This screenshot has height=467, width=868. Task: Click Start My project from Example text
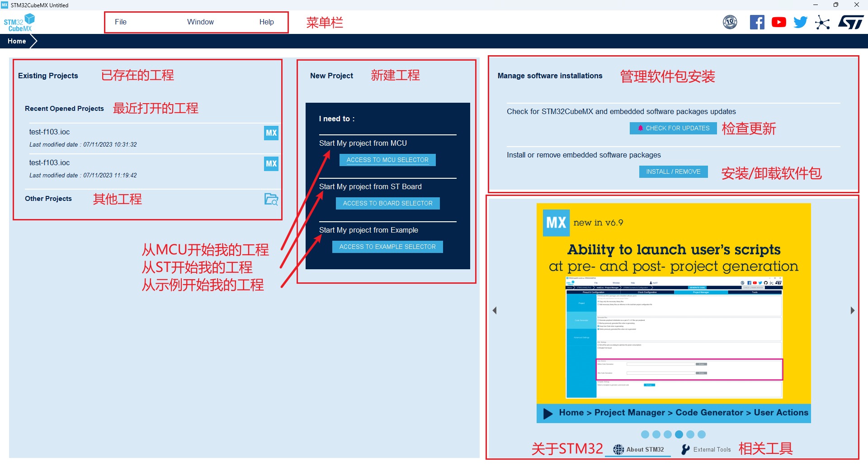coord(368,230)
